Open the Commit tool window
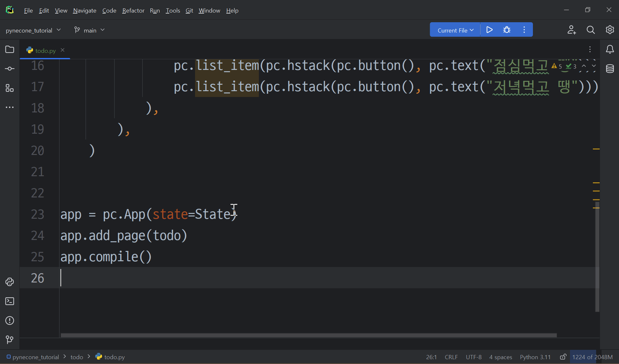This screenshot has height=364, width=619. coord(10,69)
